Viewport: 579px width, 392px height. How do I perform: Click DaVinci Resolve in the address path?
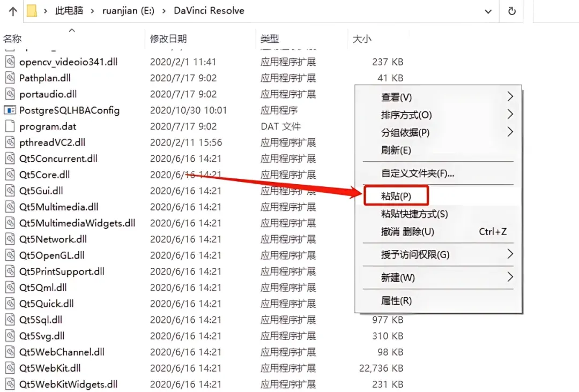pyautogui.click(x=209, y=11)
